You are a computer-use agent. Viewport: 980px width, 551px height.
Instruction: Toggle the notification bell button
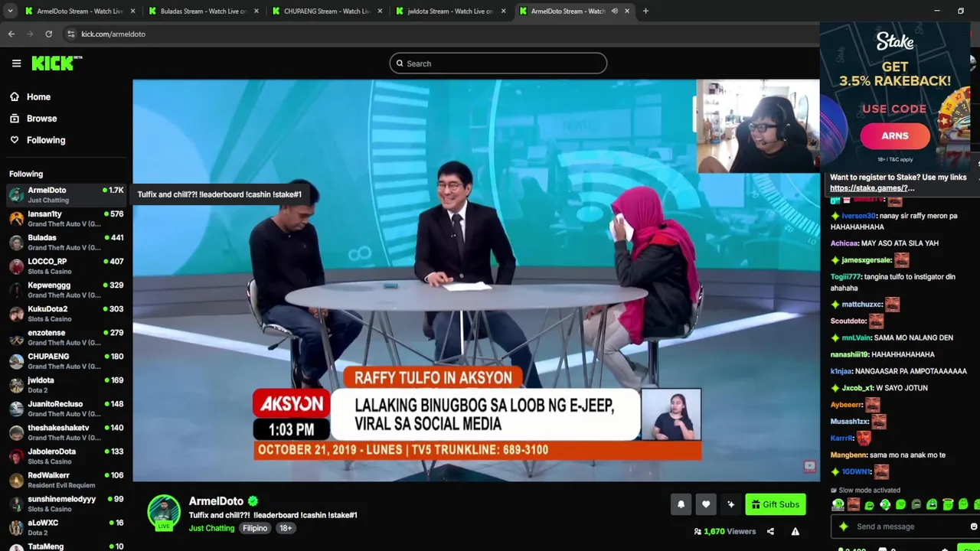pyautogui.click(x=681, y=504)
